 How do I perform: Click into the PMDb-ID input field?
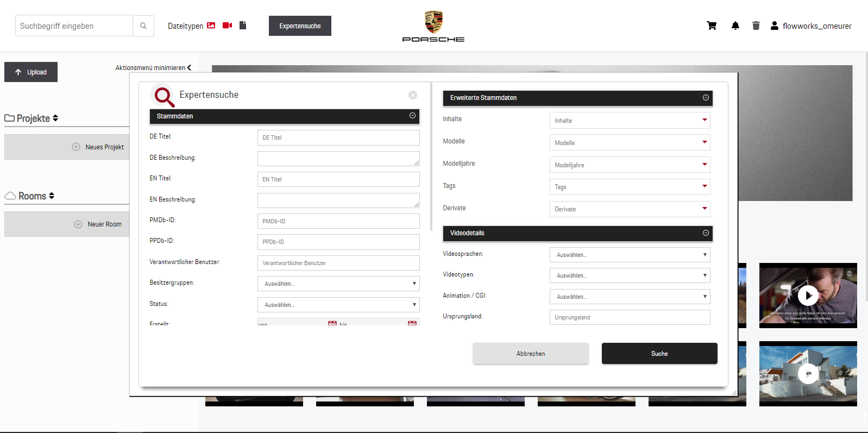338,221
